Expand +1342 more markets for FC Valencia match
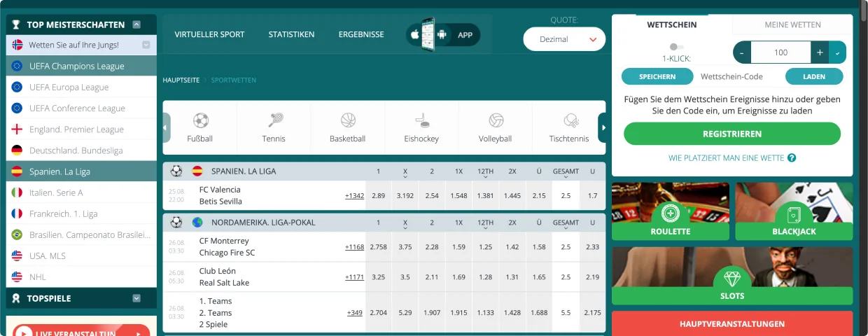Image resolution: width=868 pixels, height=336 pixels. tap(354, 196)
